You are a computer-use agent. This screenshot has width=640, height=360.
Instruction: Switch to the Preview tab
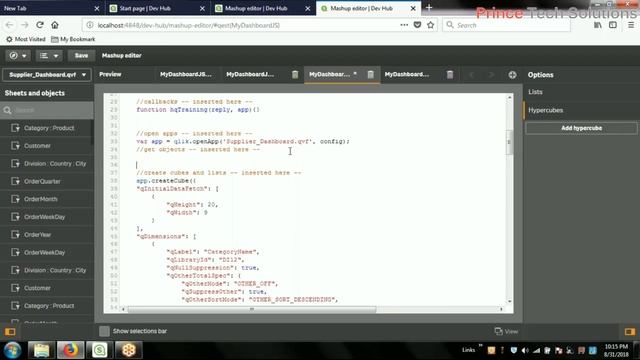[110, 74]
